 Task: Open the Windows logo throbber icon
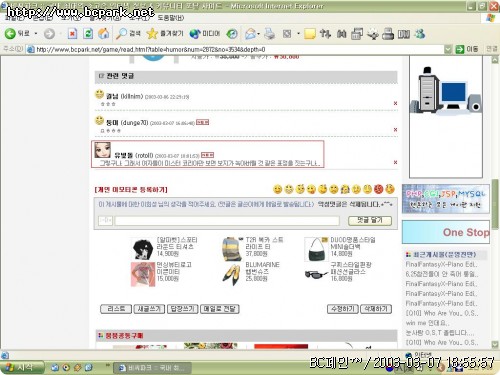[x=490, y=17]
